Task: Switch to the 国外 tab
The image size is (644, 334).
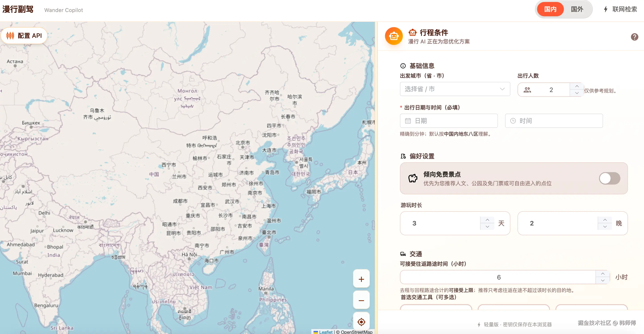Action: 577,9
